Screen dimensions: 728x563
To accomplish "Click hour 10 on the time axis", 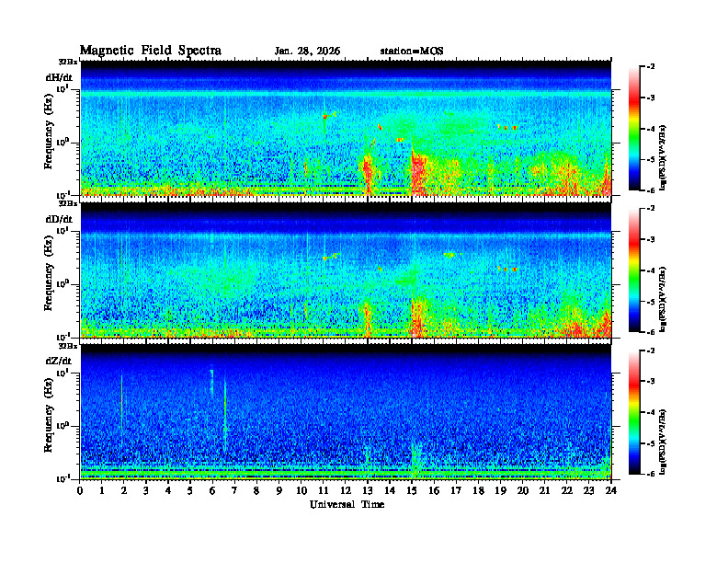I will pos(301,491).
